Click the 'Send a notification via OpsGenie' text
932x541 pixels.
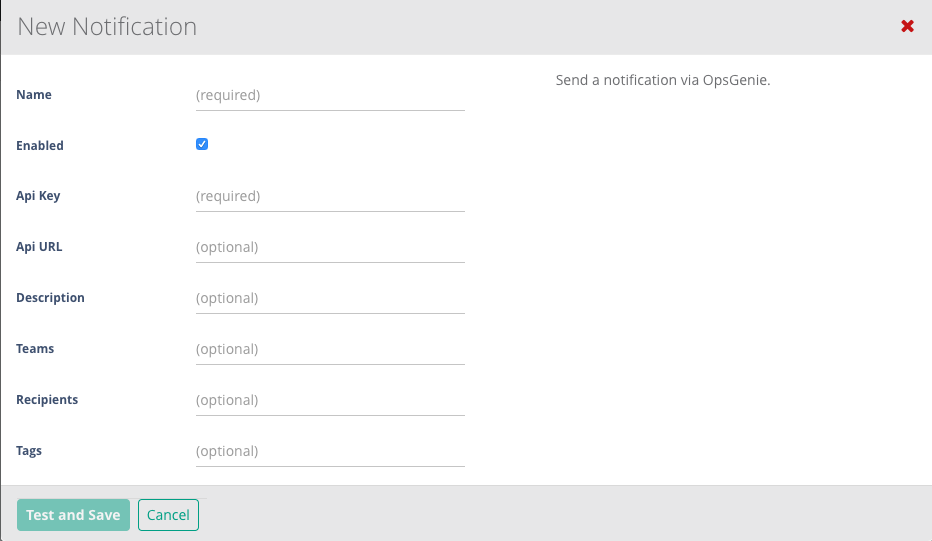point(663,80)
